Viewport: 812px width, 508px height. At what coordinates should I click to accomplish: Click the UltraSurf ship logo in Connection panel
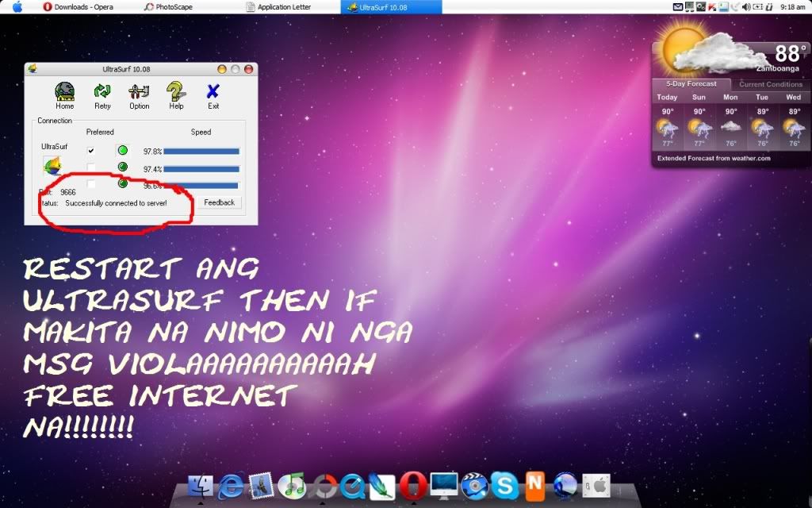[x=52, y=167]
